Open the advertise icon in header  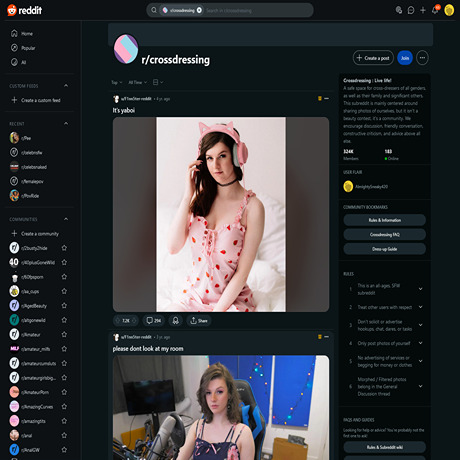(399, 10)
